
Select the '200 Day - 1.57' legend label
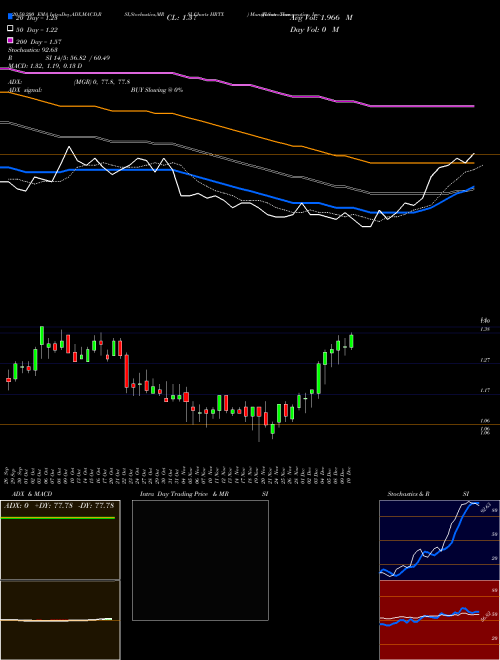point(39,42)
